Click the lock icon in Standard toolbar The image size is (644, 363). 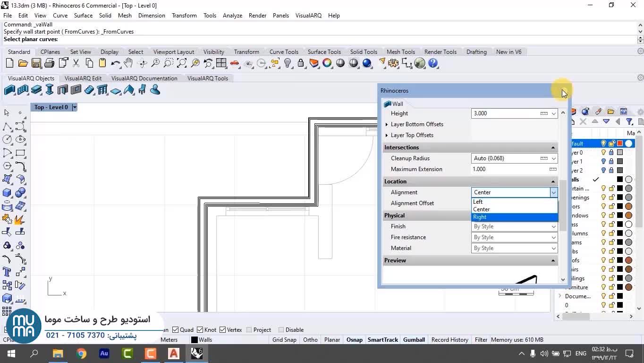(301, 63)
